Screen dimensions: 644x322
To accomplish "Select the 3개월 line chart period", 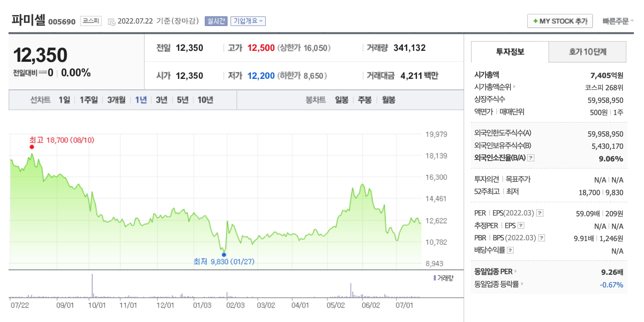I will (116, 100).
